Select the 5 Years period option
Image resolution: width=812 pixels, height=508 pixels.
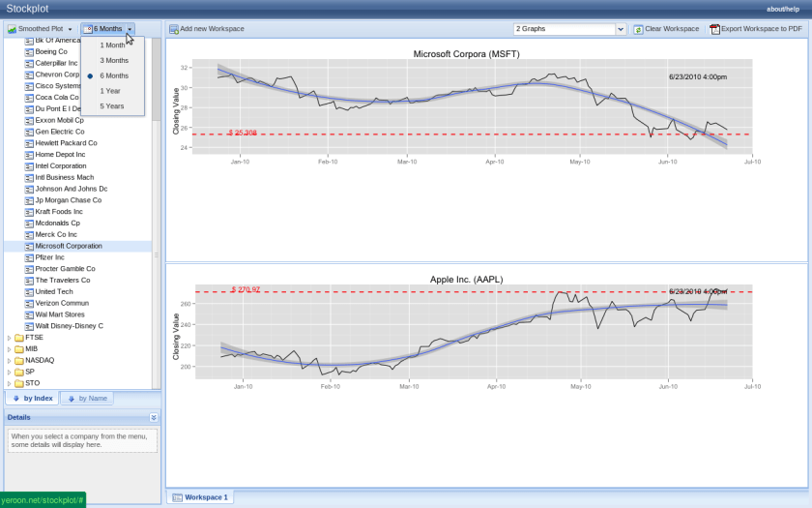(112, 105)
